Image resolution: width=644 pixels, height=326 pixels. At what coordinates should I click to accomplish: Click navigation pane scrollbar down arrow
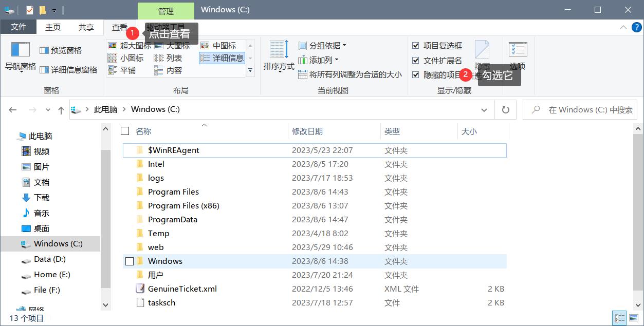(105, 305)
